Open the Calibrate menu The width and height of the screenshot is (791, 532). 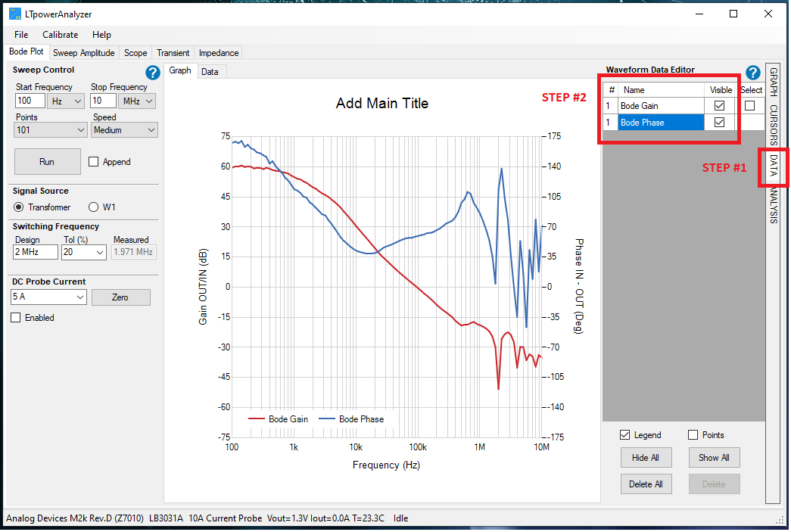click(x=60, y=35)
